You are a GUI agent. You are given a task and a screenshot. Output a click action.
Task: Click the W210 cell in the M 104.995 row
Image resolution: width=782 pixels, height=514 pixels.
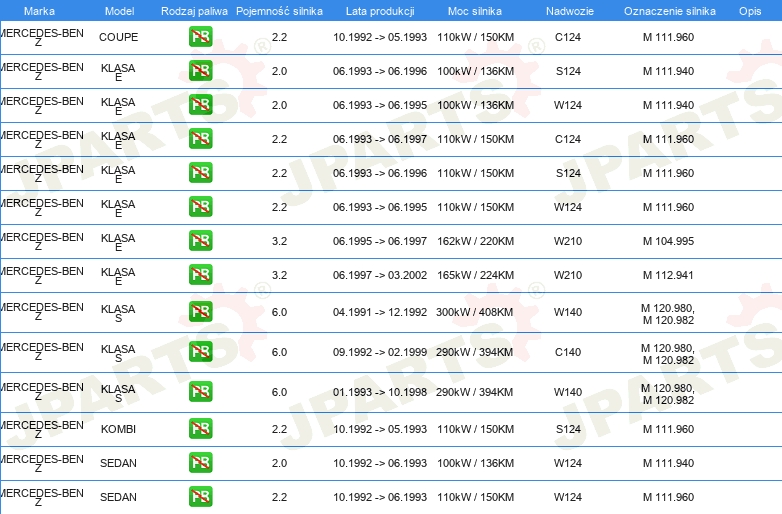click(x=568, y=241)
